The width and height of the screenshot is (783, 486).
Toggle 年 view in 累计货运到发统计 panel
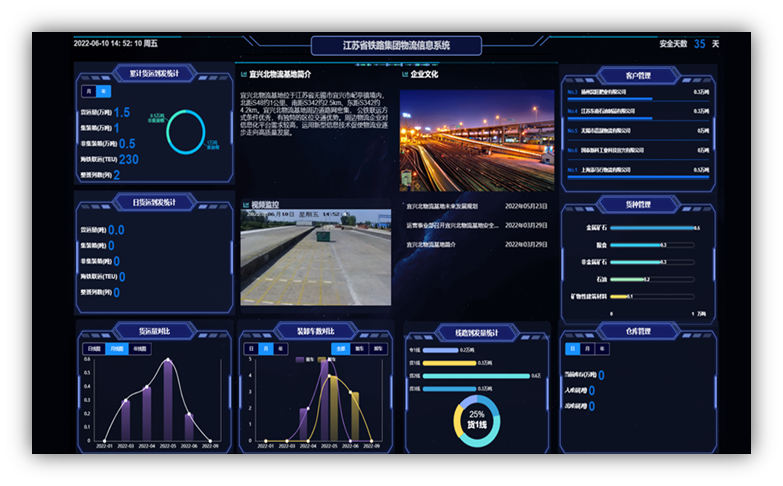pos(105,90)
